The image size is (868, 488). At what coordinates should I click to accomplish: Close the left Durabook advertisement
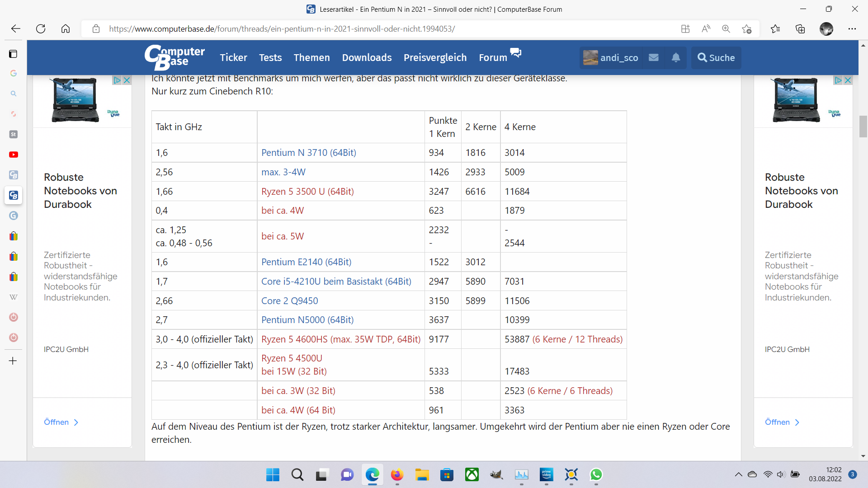[x=127, y=80]
